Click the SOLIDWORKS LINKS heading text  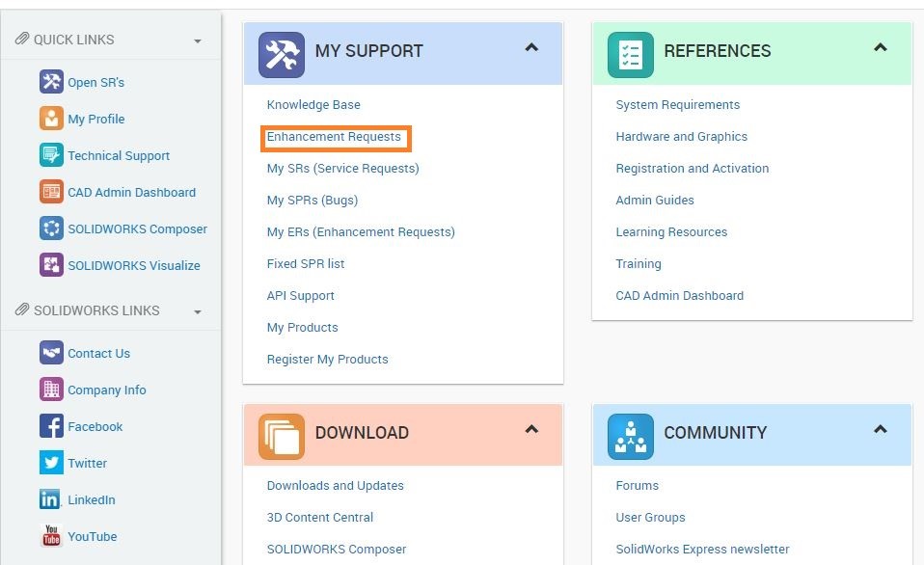(96, 310)
